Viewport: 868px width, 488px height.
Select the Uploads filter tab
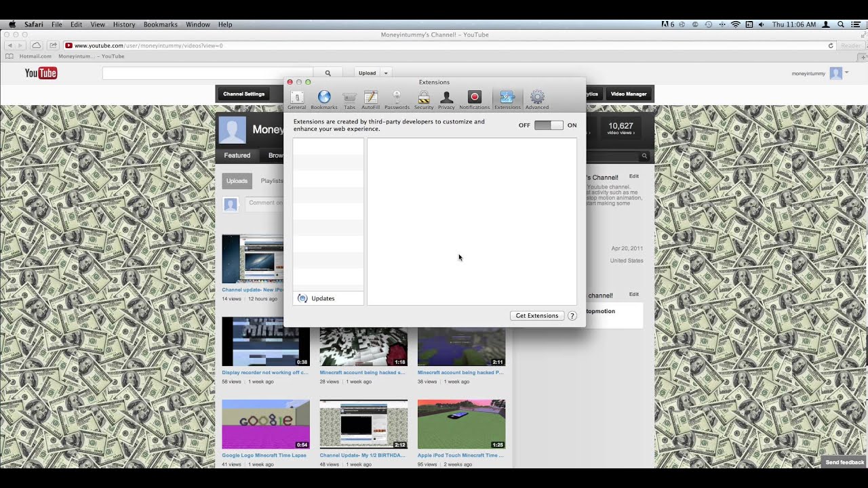click(x=237, y=181)
